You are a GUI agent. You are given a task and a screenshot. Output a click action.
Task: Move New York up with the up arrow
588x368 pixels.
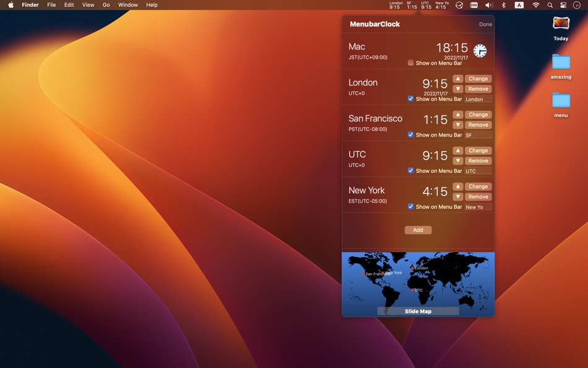[x=458, y=186]
